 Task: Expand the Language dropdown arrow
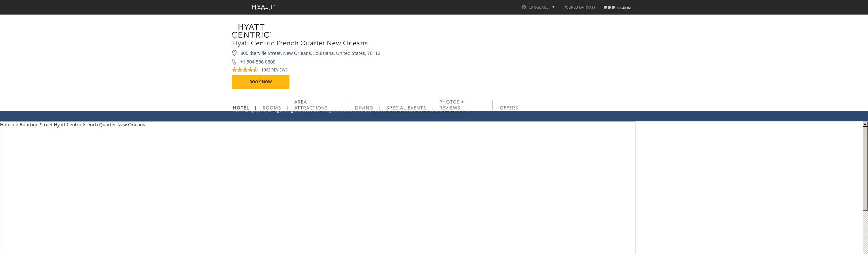tap(553, 7)
